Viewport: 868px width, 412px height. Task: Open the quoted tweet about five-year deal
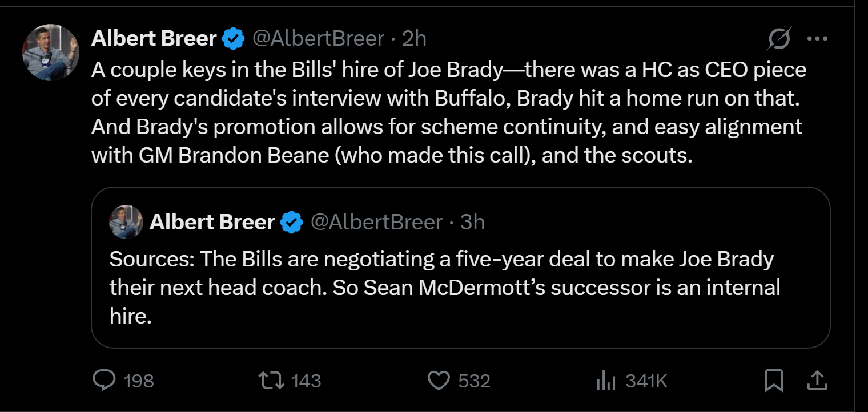pyautogui.click(x=444, y=287)
